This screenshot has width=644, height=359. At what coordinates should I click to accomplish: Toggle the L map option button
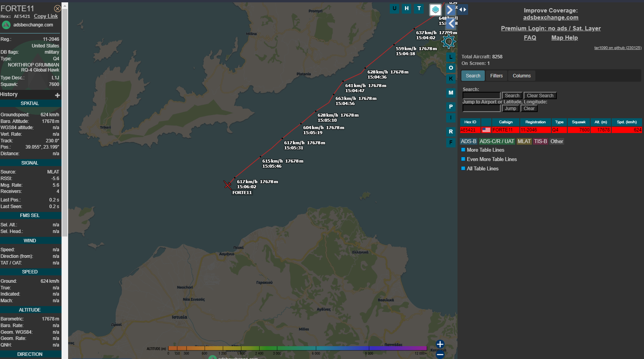coord(451,57)
